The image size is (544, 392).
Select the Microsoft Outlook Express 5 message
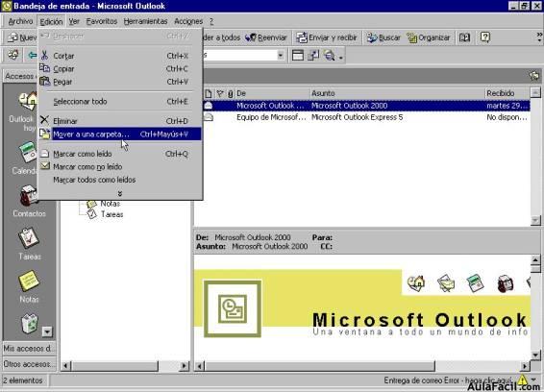366,117
